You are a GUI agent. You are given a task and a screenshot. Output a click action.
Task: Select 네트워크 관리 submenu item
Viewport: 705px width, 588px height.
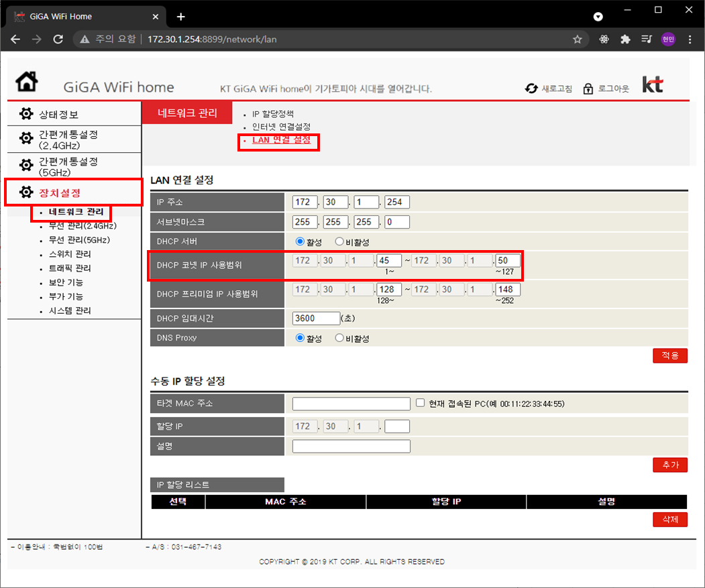(76, 212)
